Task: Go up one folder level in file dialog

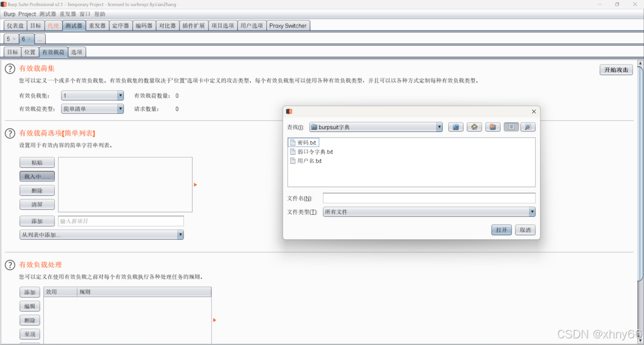Action: (x=456, y=127)
